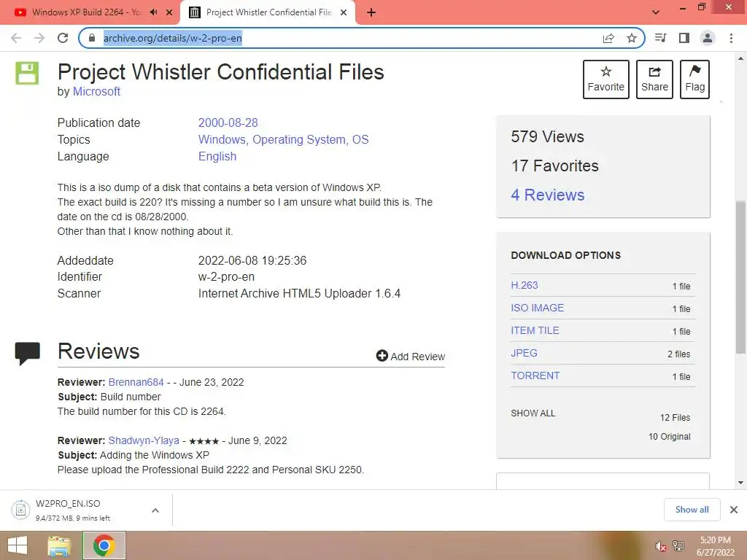The height and width of the screenshot is (560, 747).
Task: Expand the W2PRO_EN.ISO download options chevron
Action: pyautogui.click(x=155, y=510)
